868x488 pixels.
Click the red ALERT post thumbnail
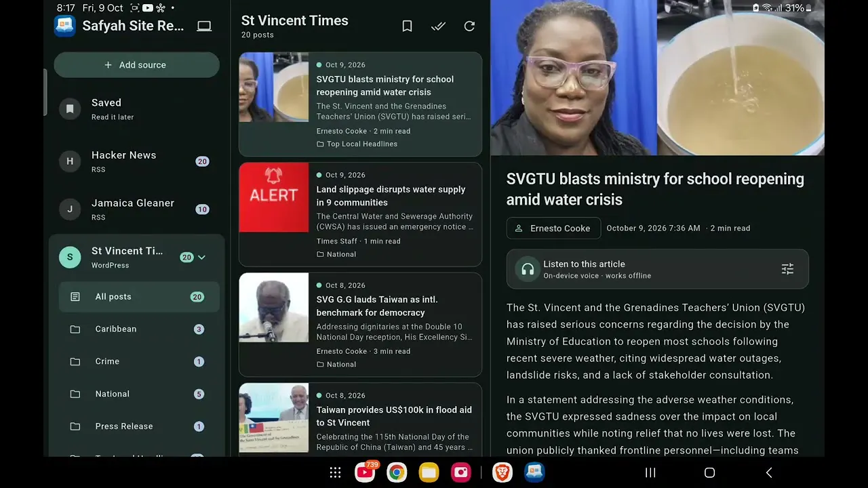point(274,197)
